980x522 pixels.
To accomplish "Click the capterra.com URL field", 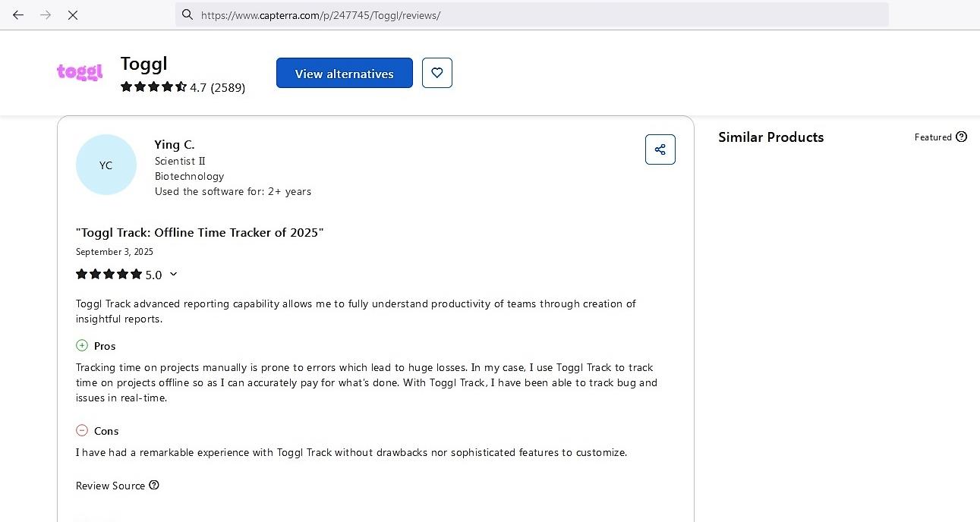I will click(531, 14).
